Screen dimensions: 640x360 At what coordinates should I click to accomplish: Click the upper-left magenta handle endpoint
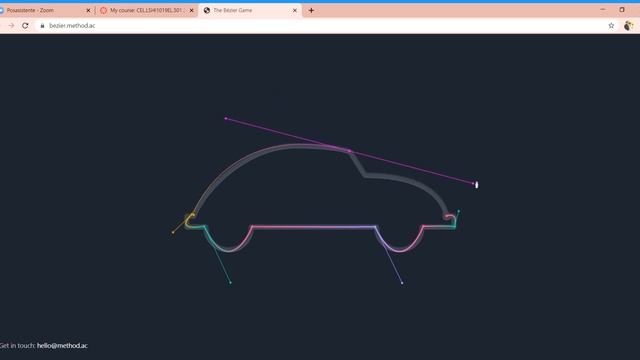226,118
